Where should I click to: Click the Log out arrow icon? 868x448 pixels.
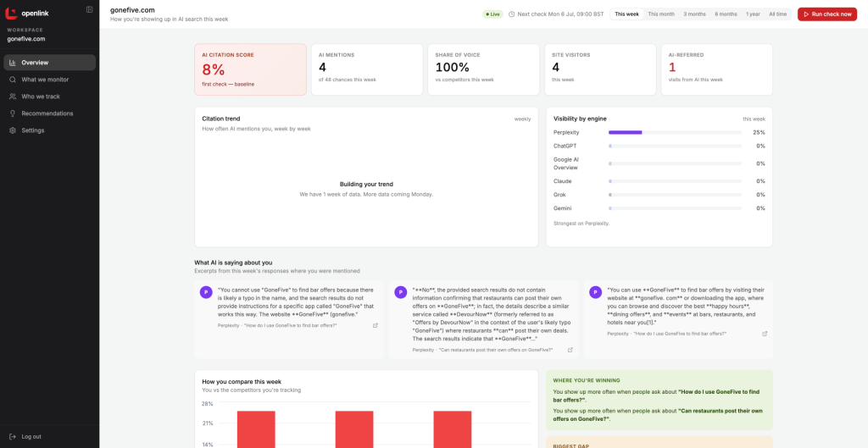tap(12, 436)
